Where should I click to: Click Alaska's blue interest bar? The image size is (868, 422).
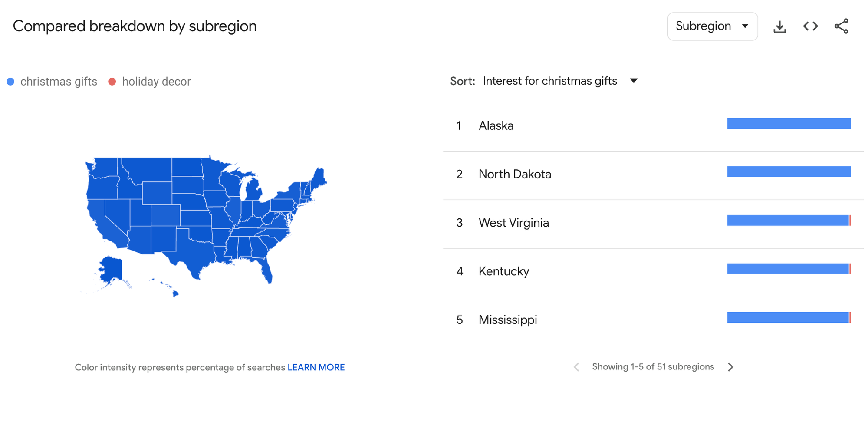pos(789,123)
